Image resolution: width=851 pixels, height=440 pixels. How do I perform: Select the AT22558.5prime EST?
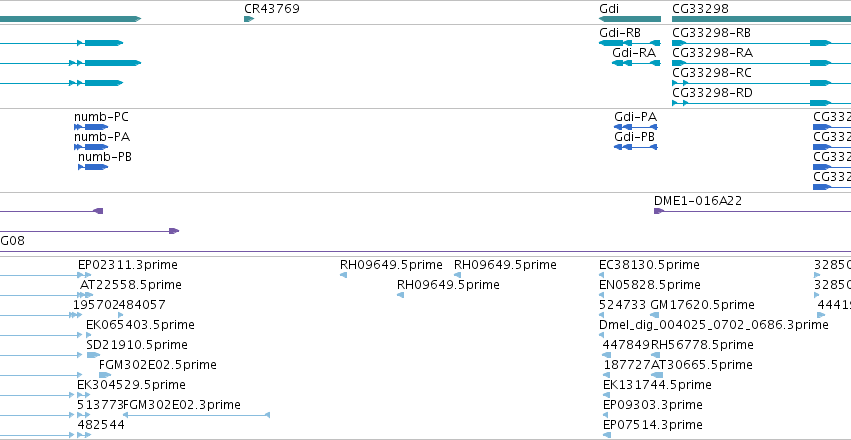coord(130,284)
